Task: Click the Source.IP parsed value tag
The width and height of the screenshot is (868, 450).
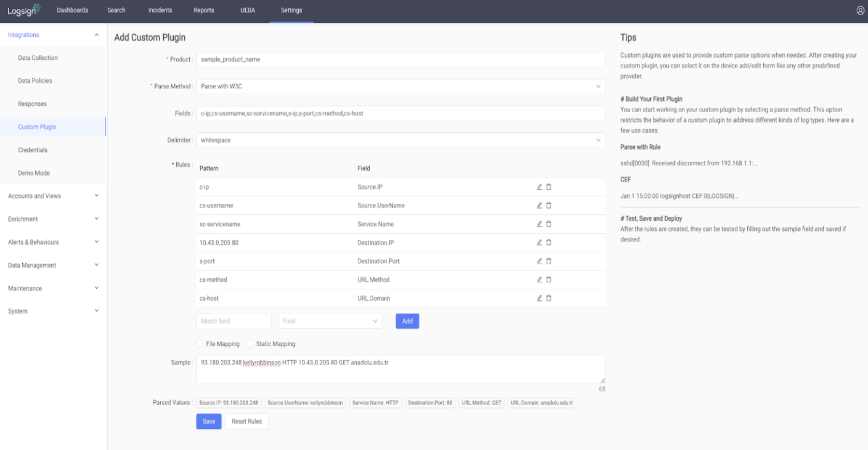Action: pos(229,403)
